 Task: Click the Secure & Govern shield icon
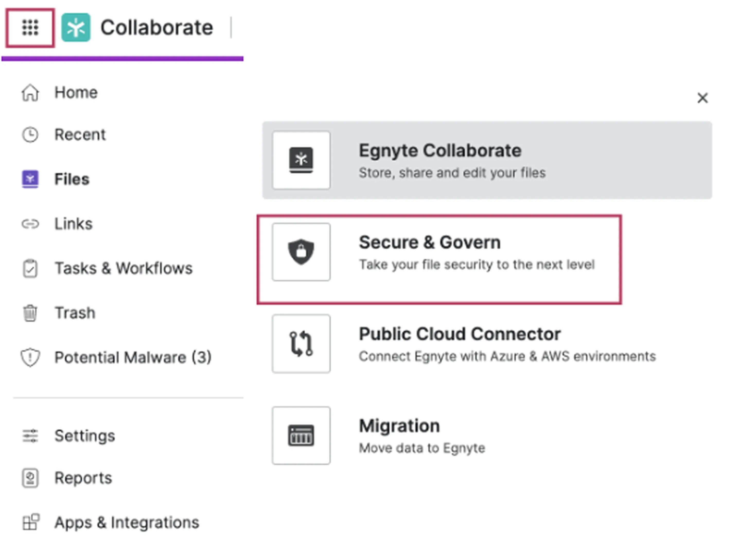(301, 252)
